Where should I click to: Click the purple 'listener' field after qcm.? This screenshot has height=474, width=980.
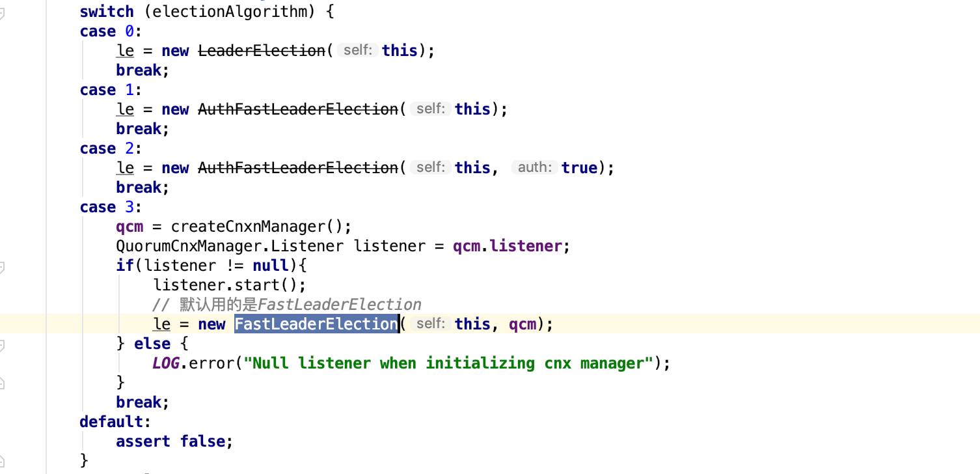click(526, 245)
